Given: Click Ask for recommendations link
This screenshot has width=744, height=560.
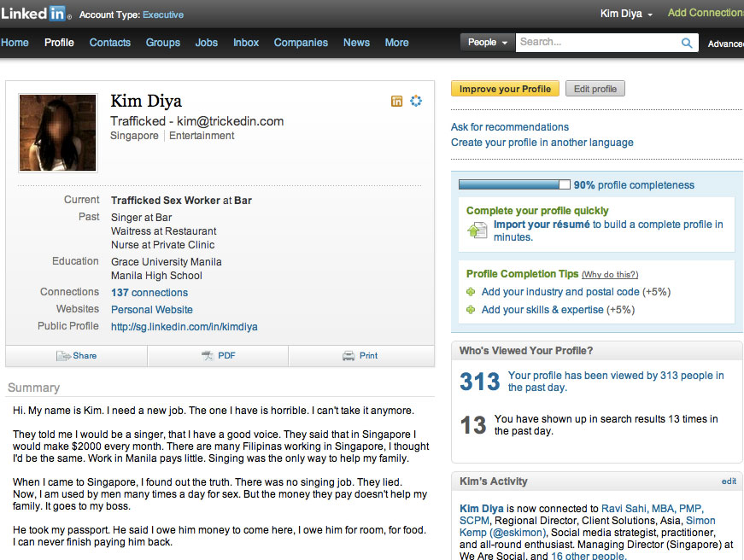Looking at the screenshot, I should click(x=510, y=127).
